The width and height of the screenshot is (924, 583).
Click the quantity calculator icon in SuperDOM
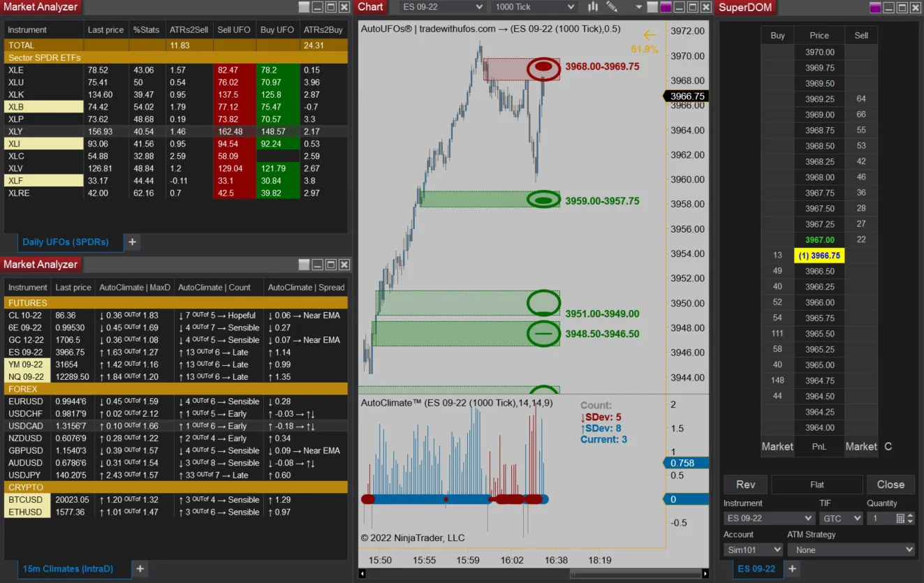[900, 519]
